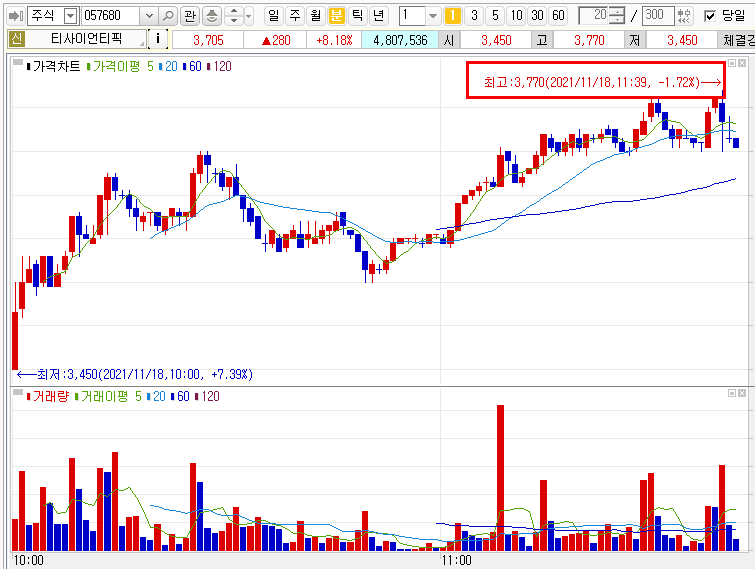Click the screen link arrow icon

(x=16, y=16)
